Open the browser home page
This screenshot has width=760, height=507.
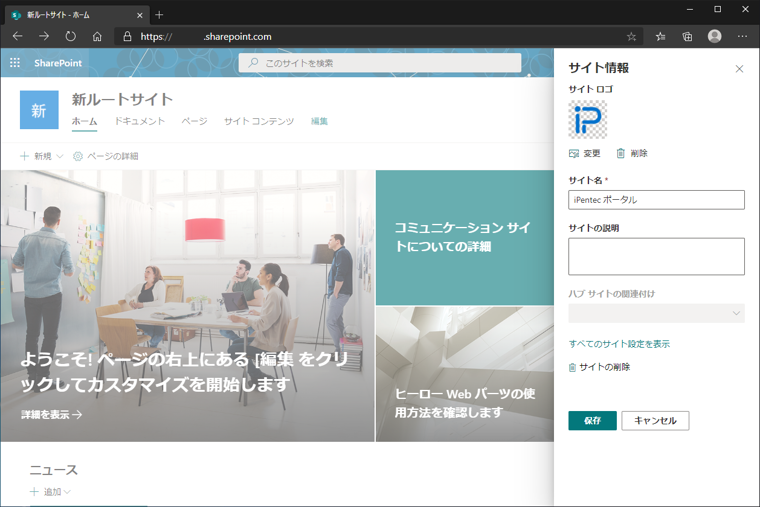click(x=97, y=36)
